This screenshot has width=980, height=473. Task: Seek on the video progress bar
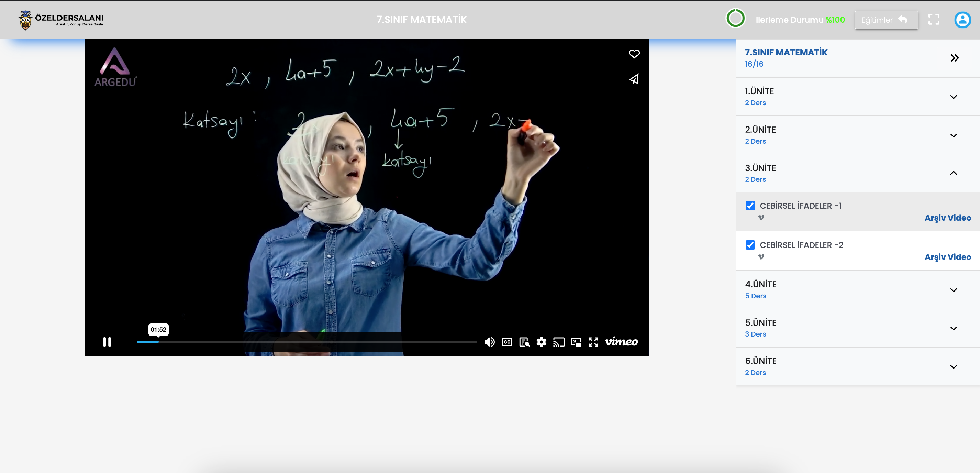306,342
